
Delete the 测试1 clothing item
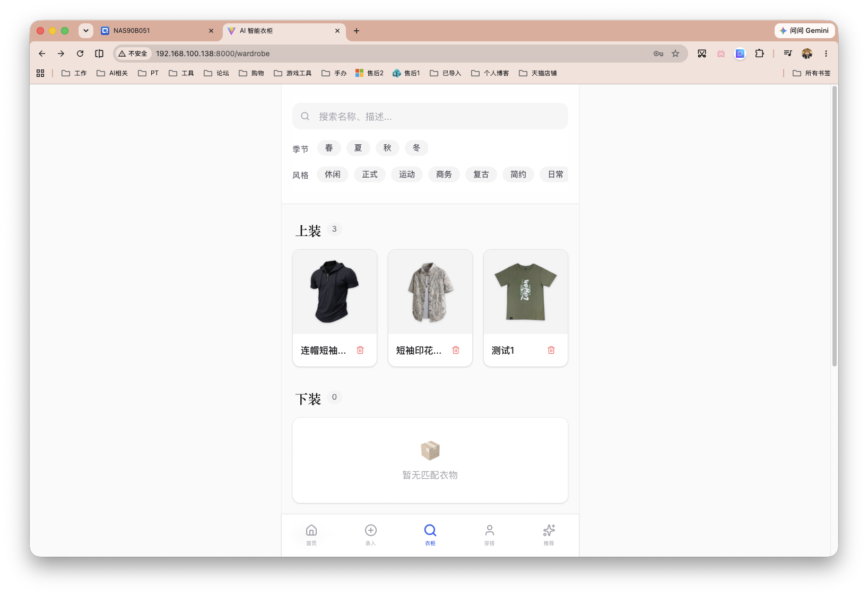coord(551,350)
